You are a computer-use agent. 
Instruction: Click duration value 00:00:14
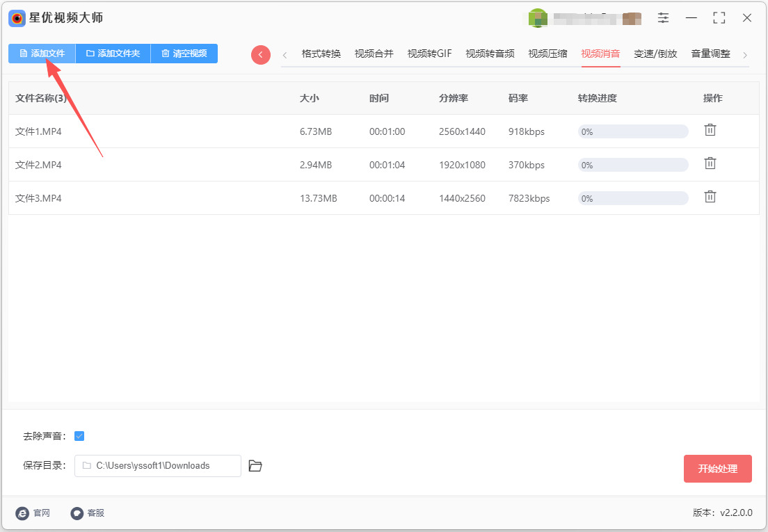point(387,198)
